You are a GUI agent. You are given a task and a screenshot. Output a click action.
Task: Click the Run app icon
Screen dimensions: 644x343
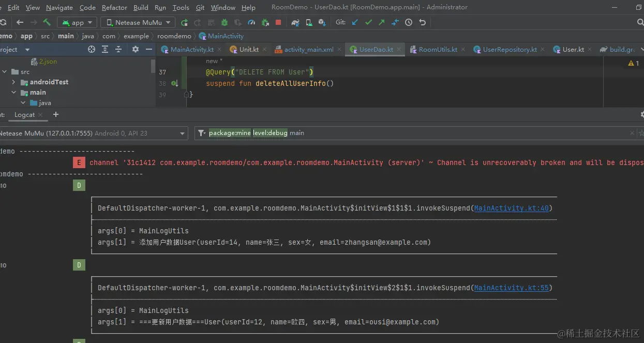coord(184,22)
